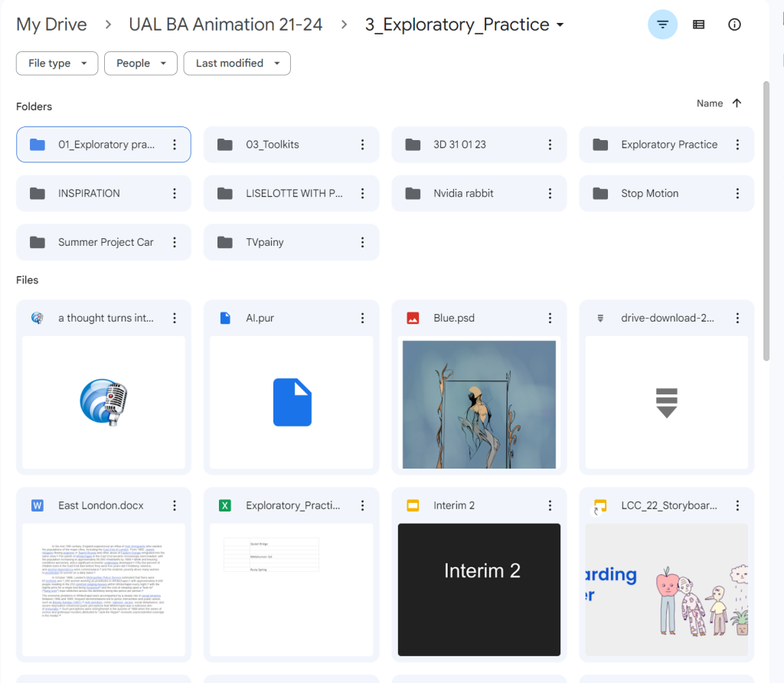784x683 pixels.
Task: Switch to list layout view
Action: point(698,25)
